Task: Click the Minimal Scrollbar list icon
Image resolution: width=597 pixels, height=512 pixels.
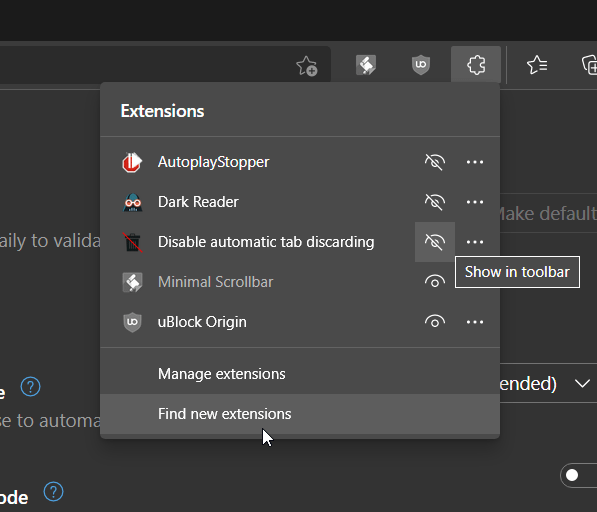Action: [x=132, y=282]
